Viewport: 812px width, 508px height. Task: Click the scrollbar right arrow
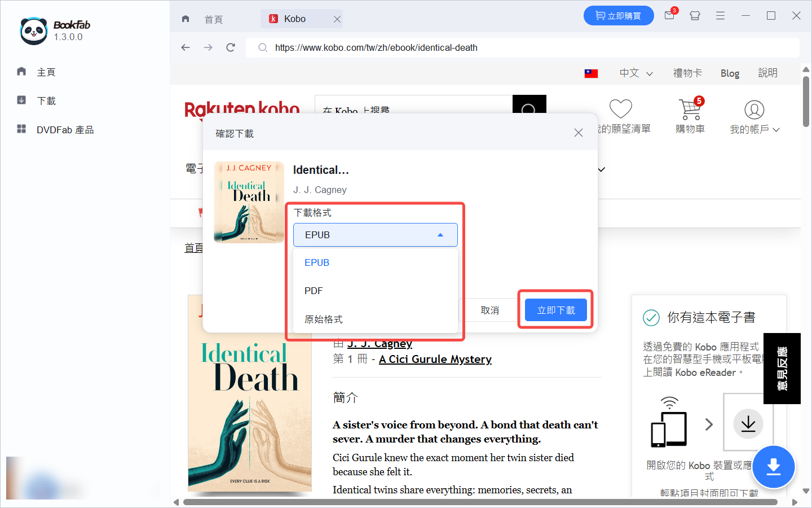tap(795, 502)
